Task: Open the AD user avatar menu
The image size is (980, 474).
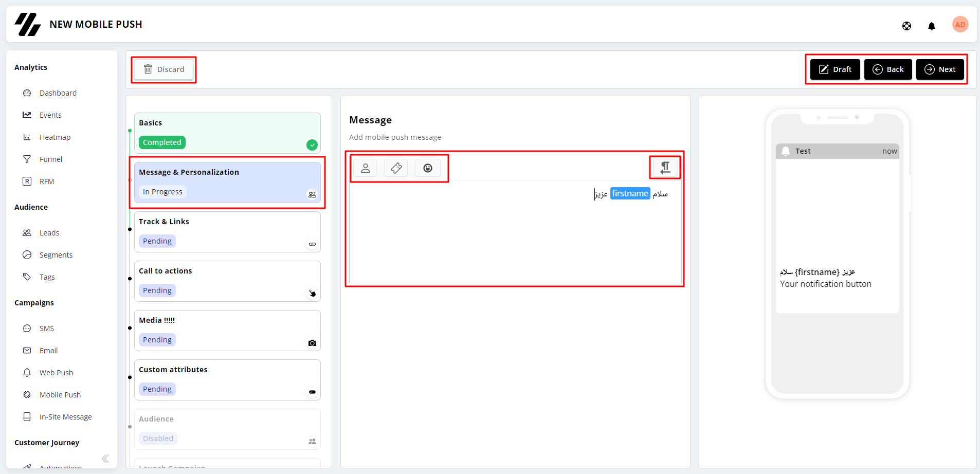Action: point(960,24)
